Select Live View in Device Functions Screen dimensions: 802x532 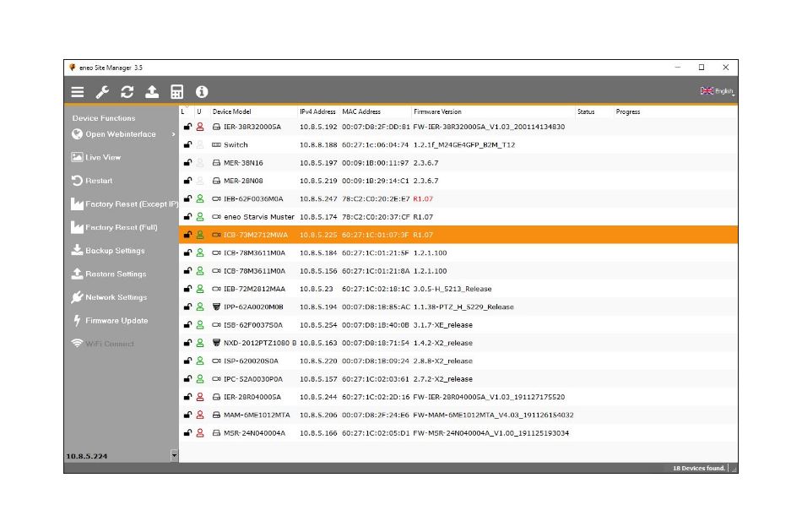103,158
